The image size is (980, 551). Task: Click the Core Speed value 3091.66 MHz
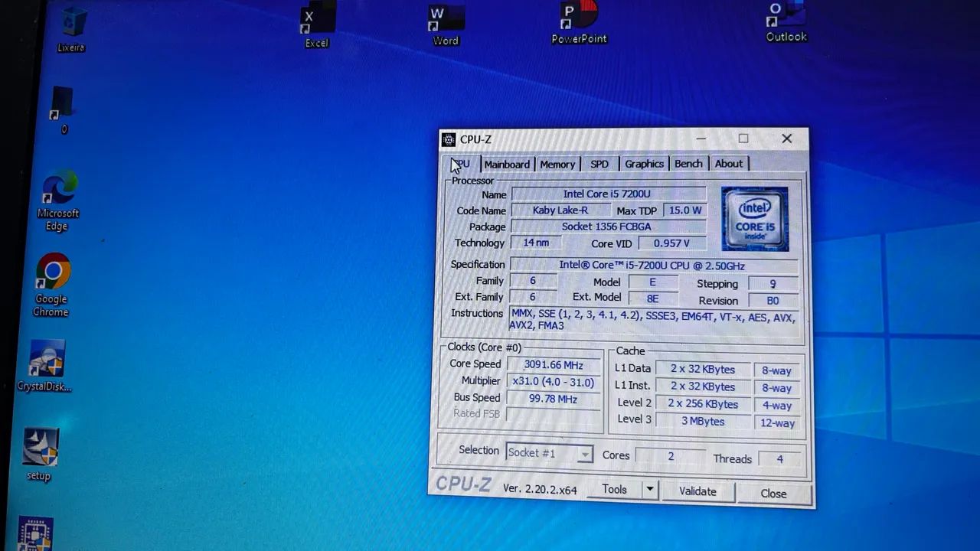(x=554, y=365)
